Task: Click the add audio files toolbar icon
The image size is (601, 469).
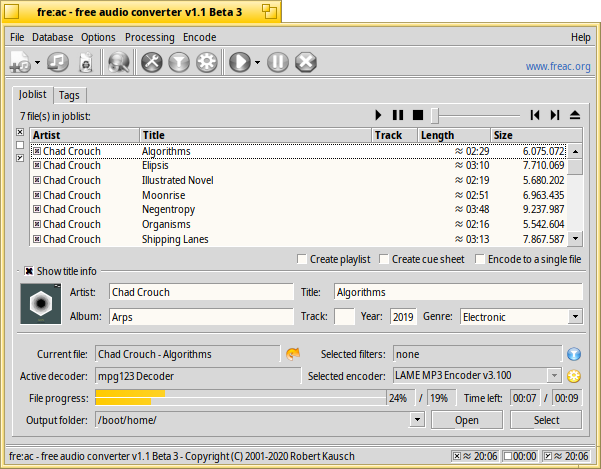Action: pyautogui.click(x=21, y=62)
